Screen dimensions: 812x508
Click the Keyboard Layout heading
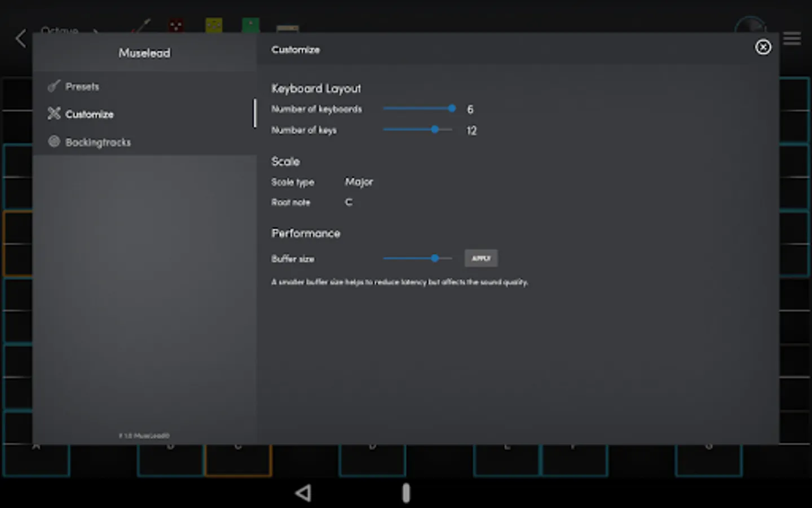pyautogui.click(x=316, y=89)
